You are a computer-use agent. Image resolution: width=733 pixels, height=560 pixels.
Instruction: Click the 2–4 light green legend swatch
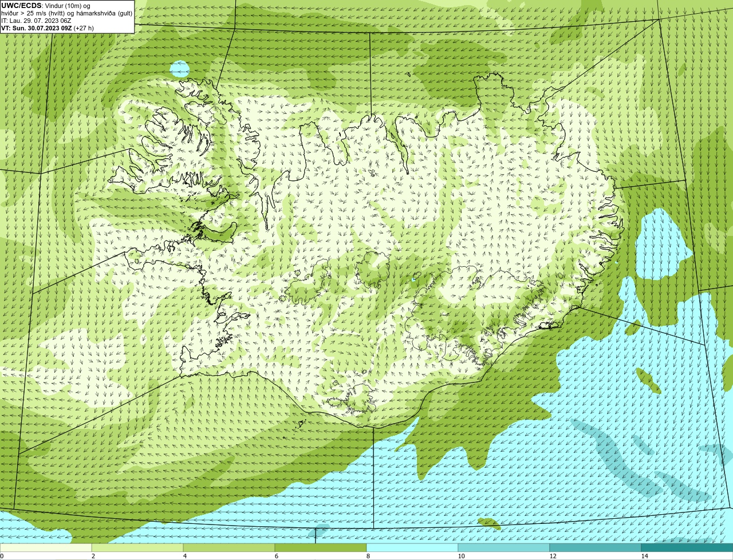137,548
